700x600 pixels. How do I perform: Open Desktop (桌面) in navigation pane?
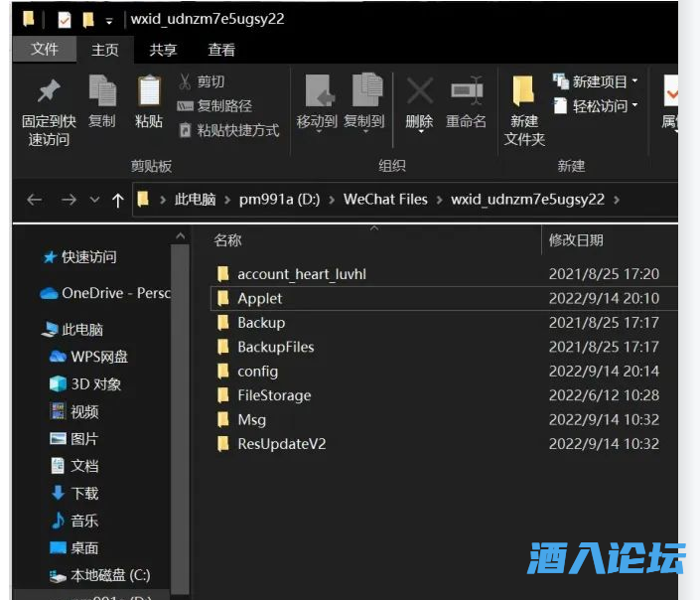tap(73, 548)
